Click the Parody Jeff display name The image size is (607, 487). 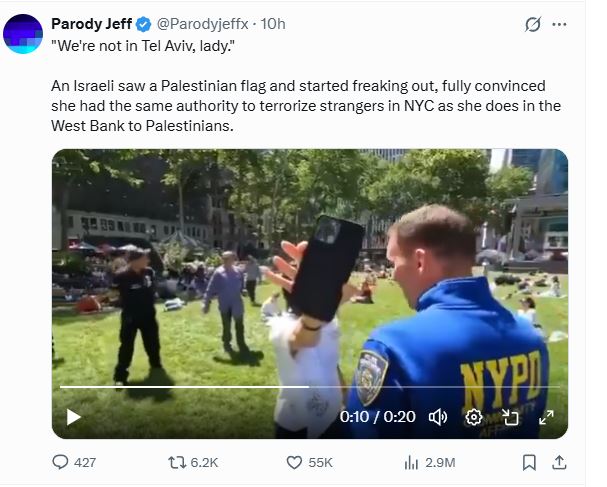(91, 24)
